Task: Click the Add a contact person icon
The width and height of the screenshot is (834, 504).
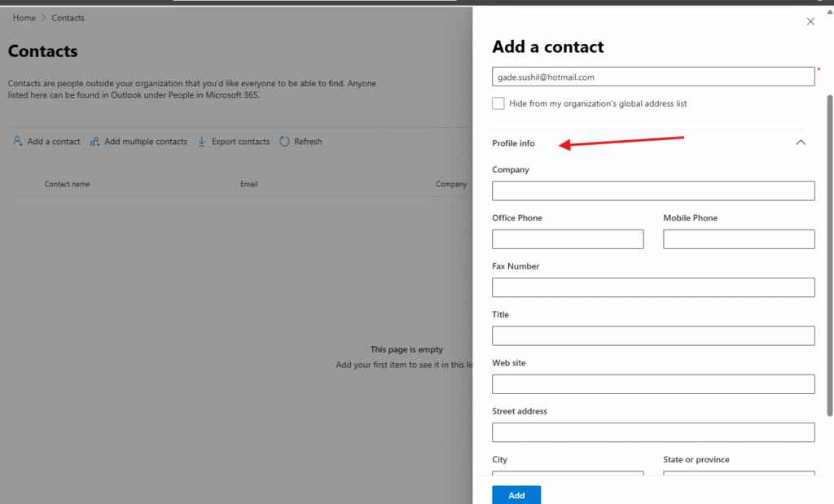Action: click(18, 142)
